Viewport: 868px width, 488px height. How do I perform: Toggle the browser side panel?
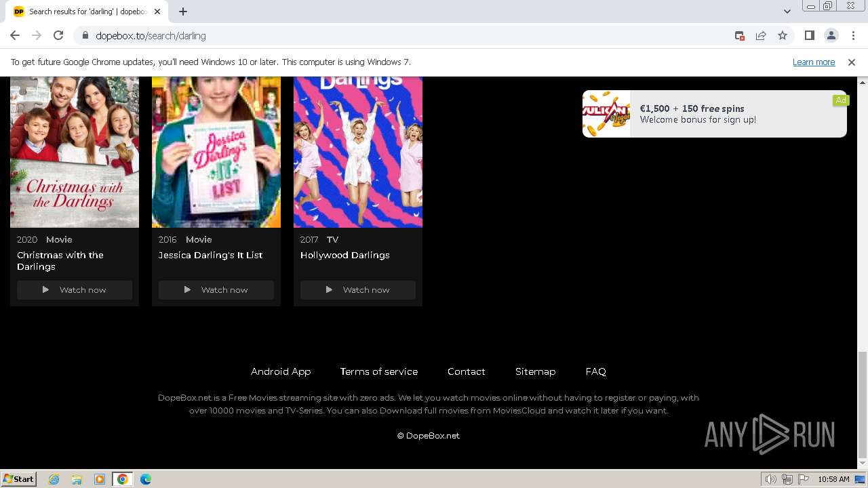(809, 35)
